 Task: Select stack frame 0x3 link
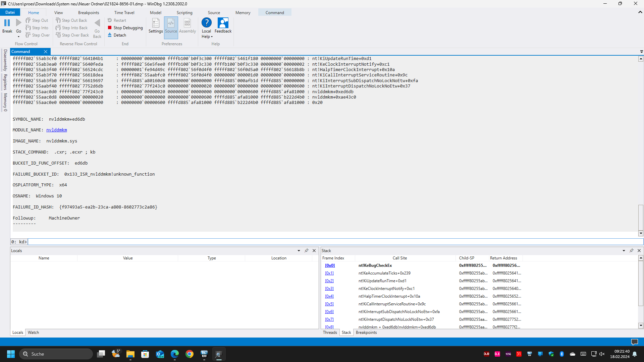[329, 289]
